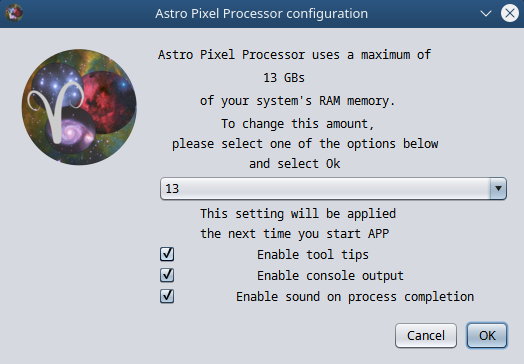The width and height of the screenshot is (524, 364).
Task: Click the app icon in the title bar
Action: pos(14,13)
